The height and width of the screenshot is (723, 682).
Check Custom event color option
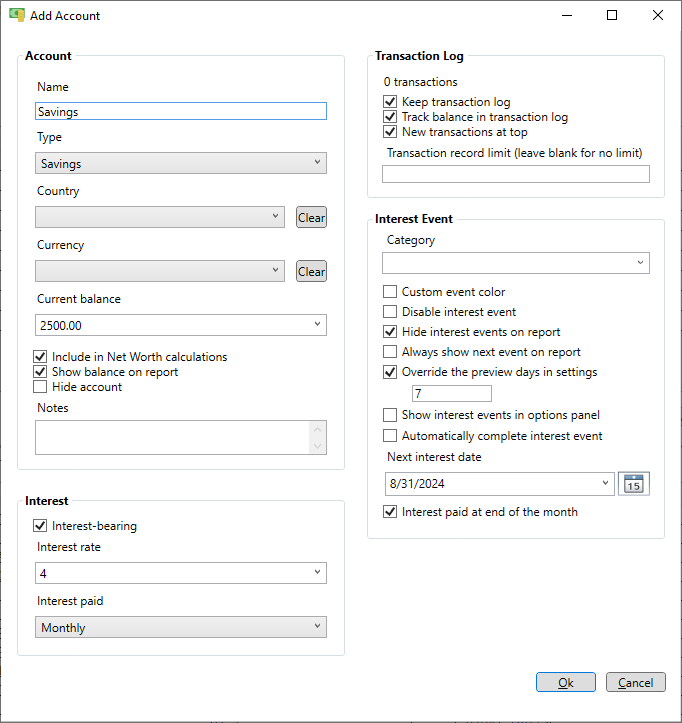click(x=390, y=291)
